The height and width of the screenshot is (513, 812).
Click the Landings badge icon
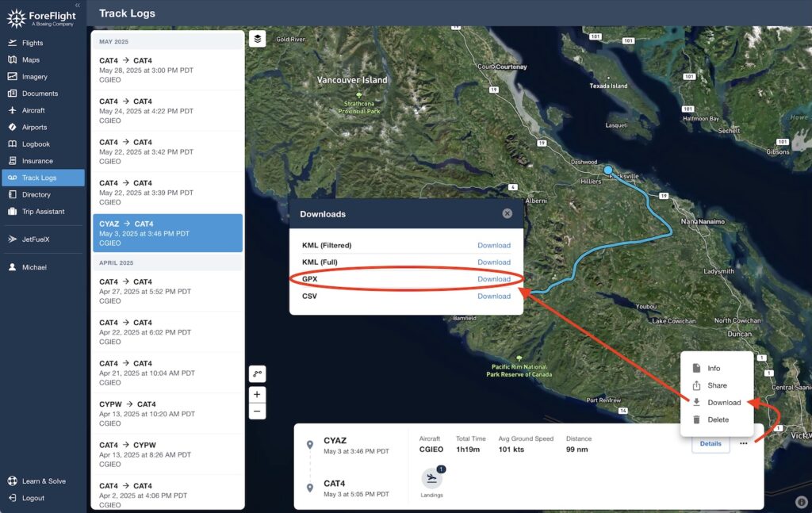click(432, 478)
